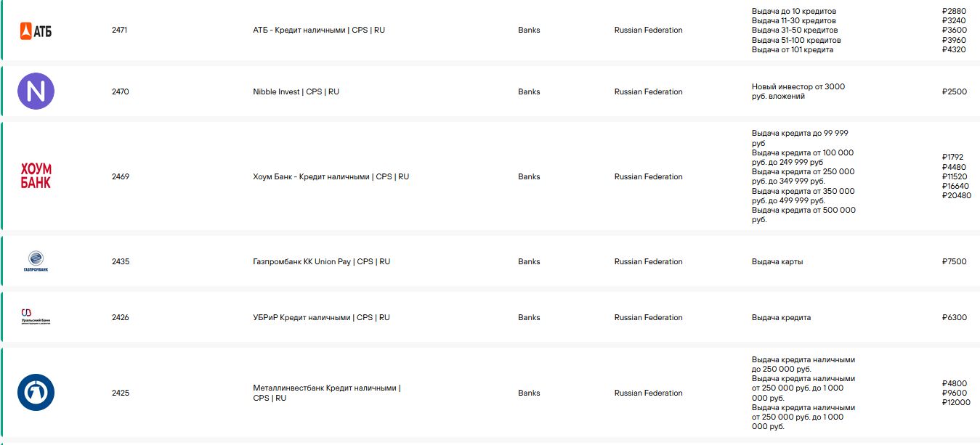The width and height of the screenshot is (980, 445).
Task: Click offer ID 2425
Action: coord(120,393)
